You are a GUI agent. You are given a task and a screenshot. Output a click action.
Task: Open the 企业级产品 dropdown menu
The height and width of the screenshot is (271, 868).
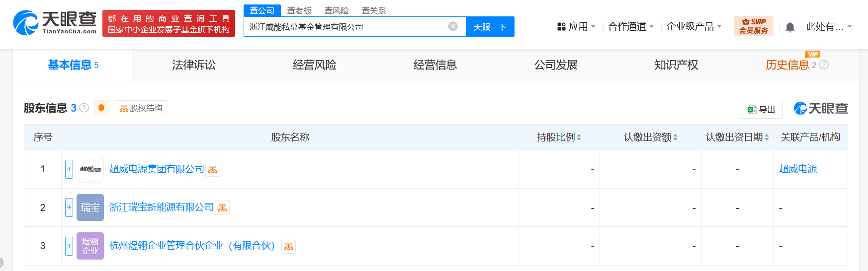point(694,27)
